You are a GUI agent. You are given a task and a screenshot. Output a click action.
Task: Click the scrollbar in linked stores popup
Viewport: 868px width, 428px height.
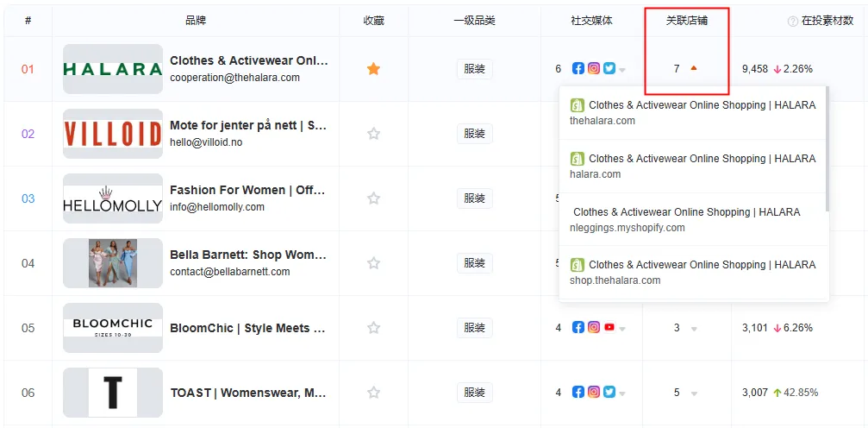(827, 148)
